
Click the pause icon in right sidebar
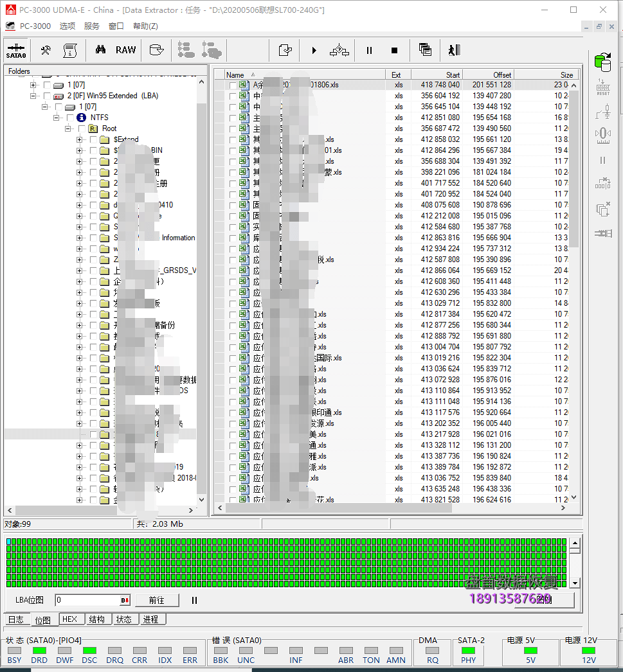click(x=603, y=160)
